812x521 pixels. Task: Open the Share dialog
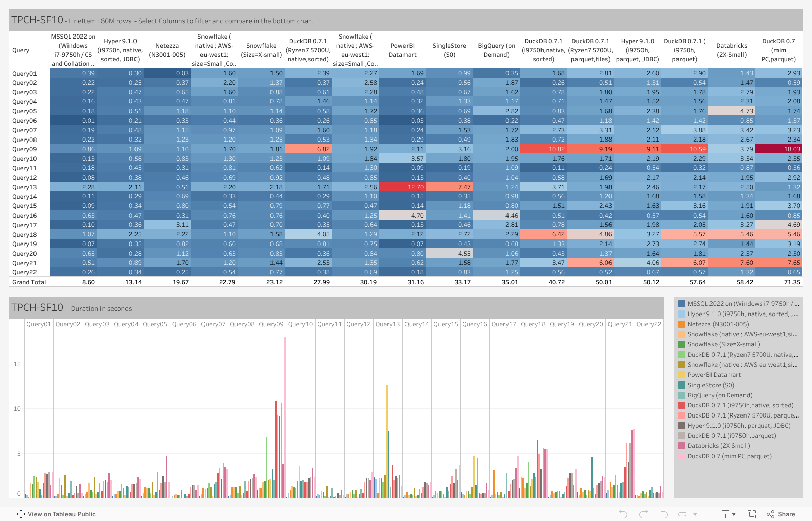(x=781, y=514)
